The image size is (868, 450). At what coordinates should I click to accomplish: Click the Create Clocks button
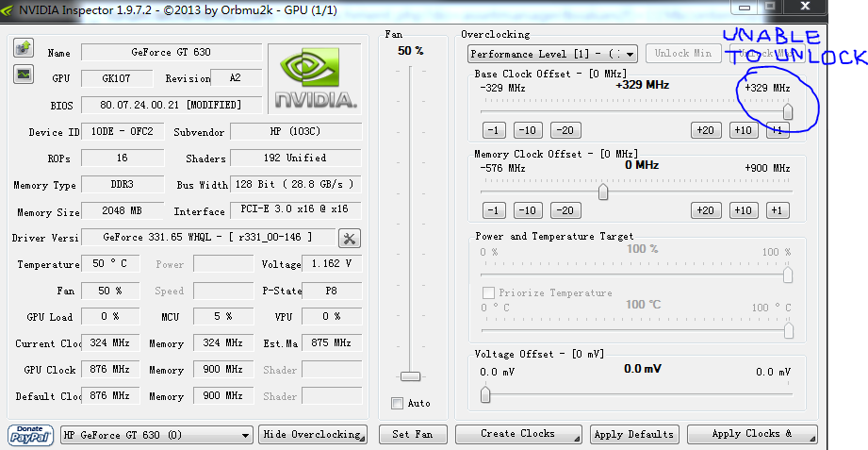(x=518, y=435)
